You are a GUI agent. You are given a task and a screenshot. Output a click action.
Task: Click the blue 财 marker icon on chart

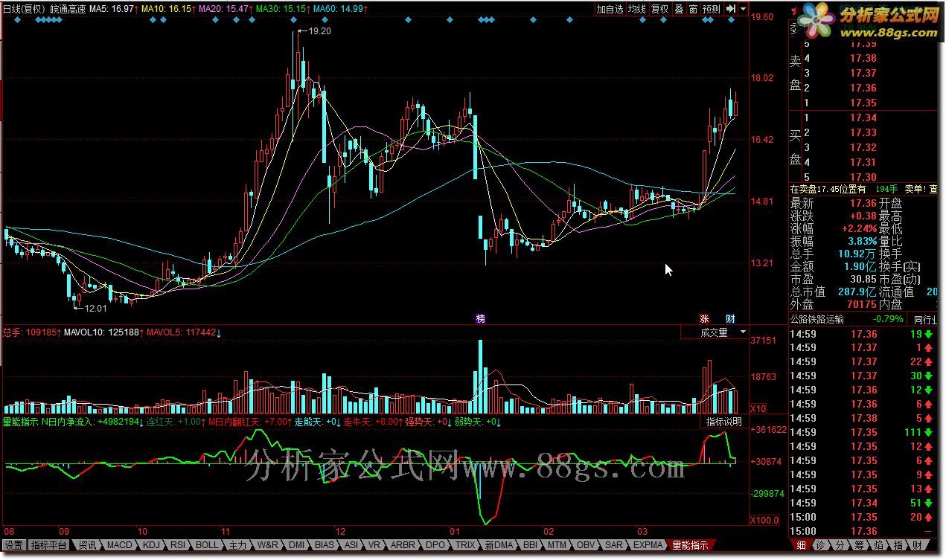pos(730,318)
